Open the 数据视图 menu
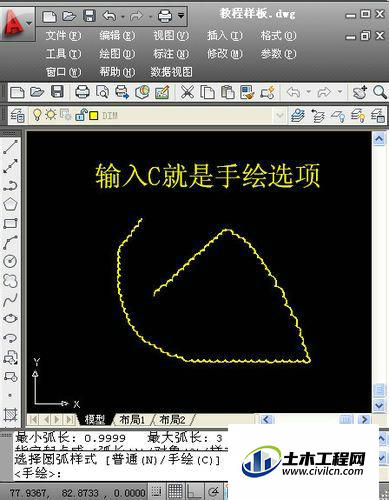389x500 pixels. pos(171,72)
